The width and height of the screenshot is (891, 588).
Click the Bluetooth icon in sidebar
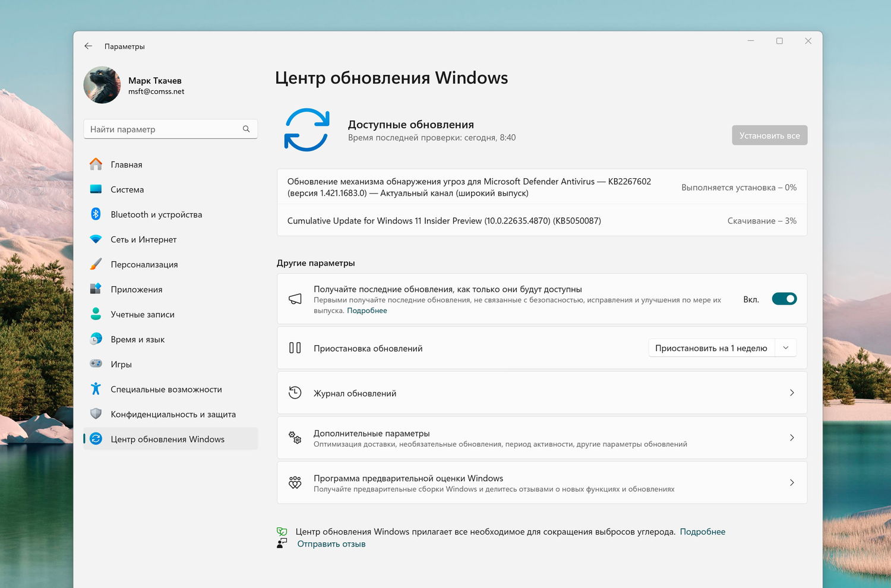tap(96, 214)
